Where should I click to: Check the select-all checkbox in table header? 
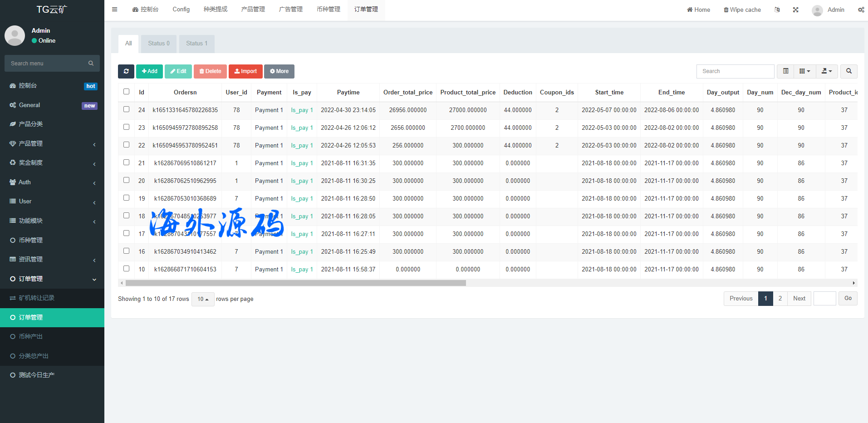click(x=127, y=92)
